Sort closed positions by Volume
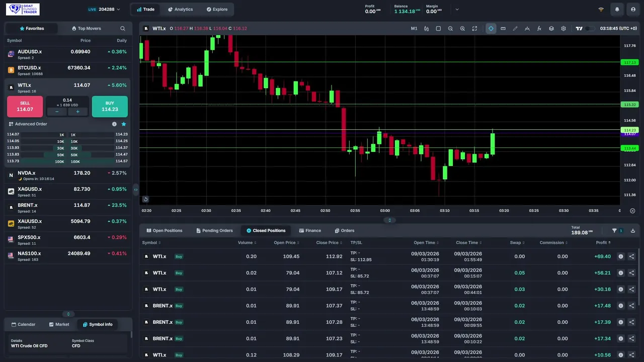The width and height of the screenshot is (644, 362). pyautogui.click(x=247, y=243)
